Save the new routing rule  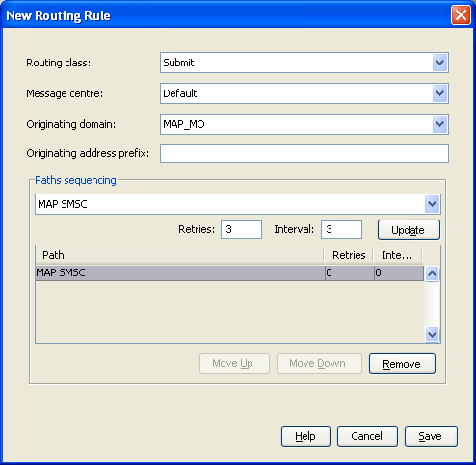(x=431, y=436)
